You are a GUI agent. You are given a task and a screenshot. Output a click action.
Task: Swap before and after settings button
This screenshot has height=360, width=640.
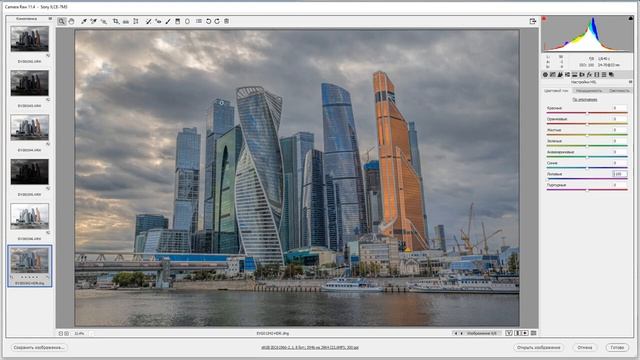517,333
